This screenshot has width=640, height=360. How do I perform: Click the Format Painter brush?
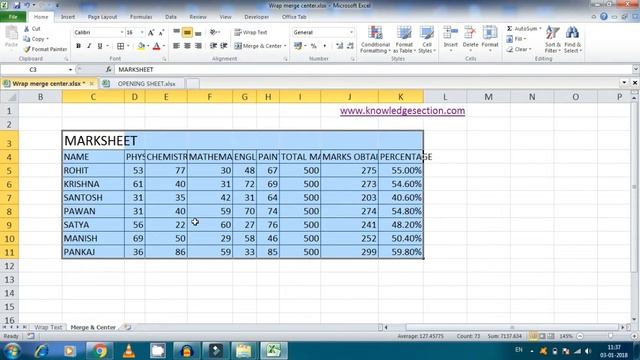tap(27, 49)
